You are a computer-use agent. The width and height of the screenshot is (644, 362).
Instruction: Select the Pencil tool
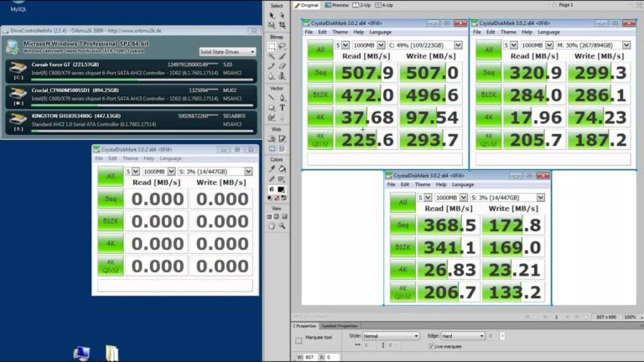point(272,65)
